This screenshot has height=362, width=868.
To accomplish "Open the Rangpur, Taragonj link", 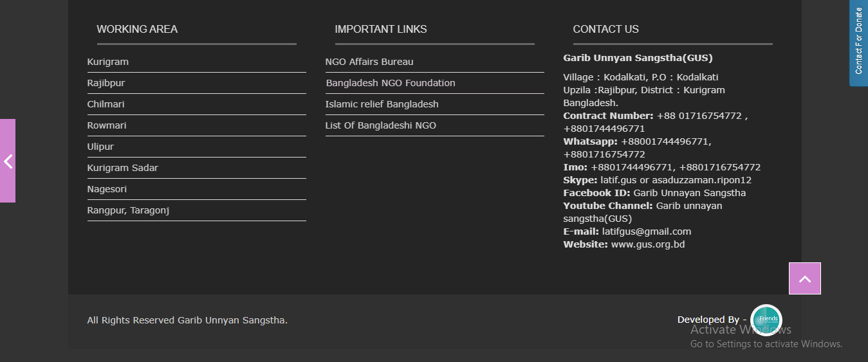I will pyautogui.click(x=128, y=210).
